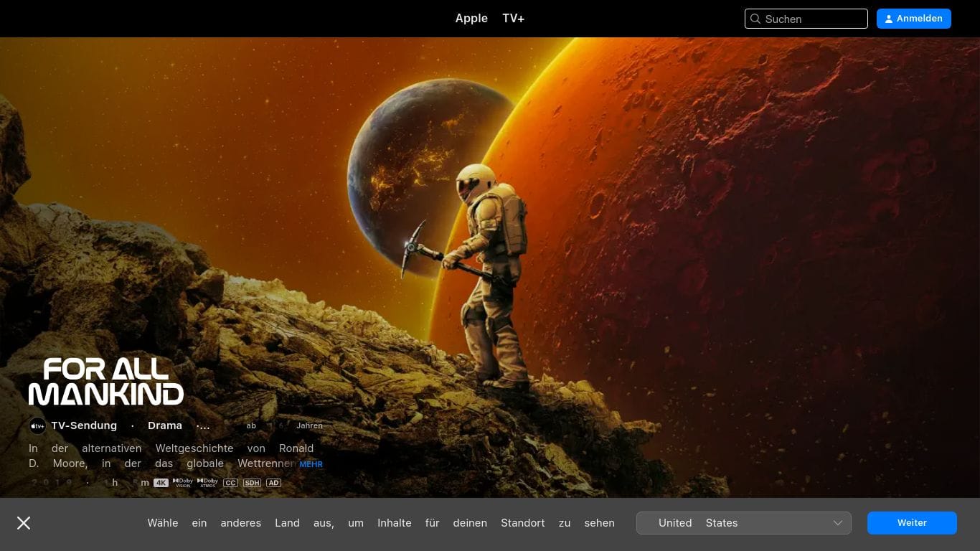The image size is (980, 551).
Task: Click the magnifying glass search icon
Action: click(x=755, y=19)
